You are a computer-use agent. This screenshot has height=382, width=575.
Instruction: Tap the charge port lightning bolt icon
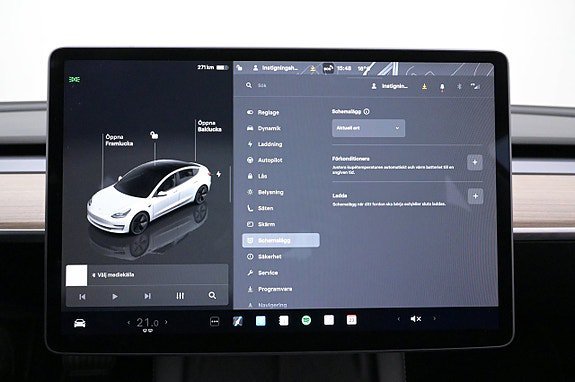pos(219,174)
